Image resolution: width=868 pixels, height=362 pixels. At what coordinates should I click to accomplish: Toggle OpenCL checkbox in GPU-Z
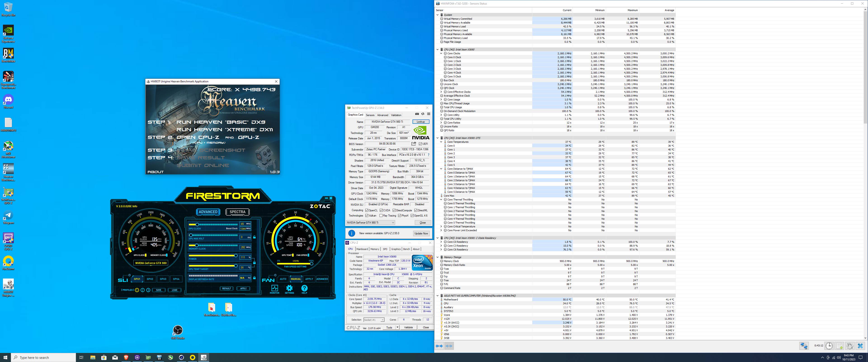(367, 210)
